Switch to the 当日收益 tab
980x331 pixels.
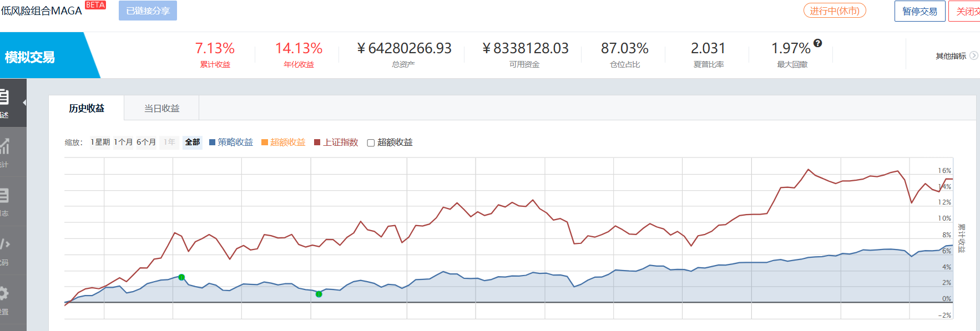pos(161,108)
